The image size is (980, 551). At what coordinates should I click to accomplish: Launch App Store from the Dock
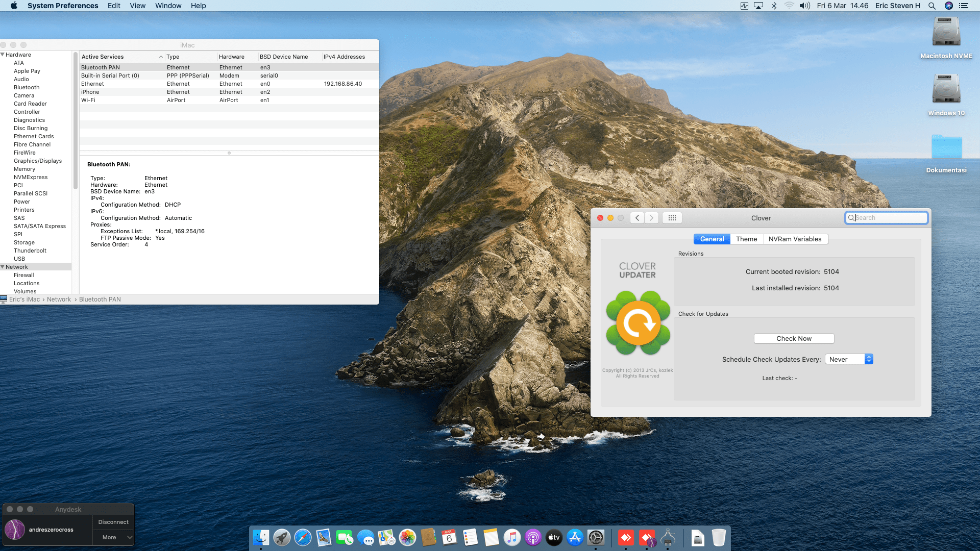pyautogui.click(x=575, y=538)
